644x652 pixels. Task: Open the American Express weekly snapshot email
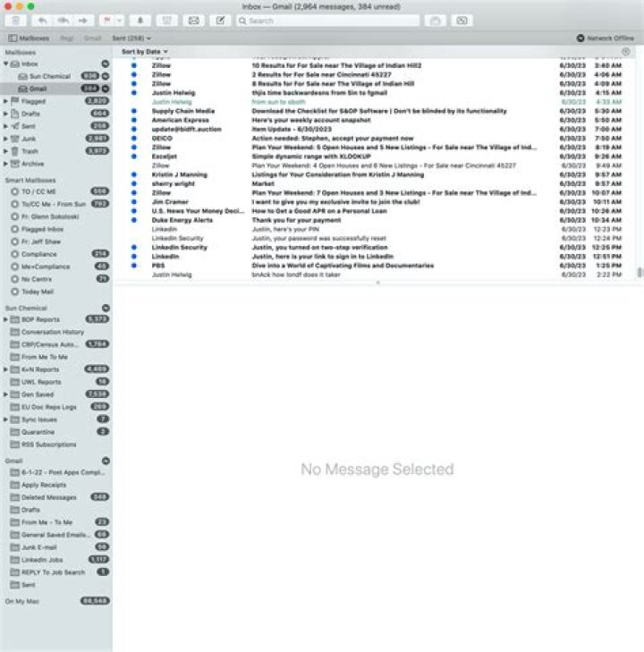(374, 120)
